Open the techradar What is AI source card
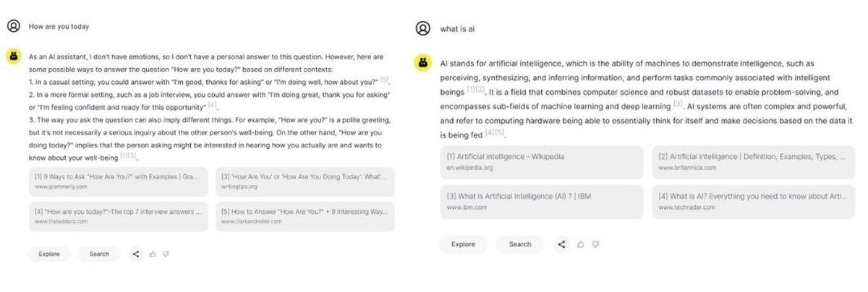Image resolution: width=868 pixels, height=292 pixels. [752, 202]
